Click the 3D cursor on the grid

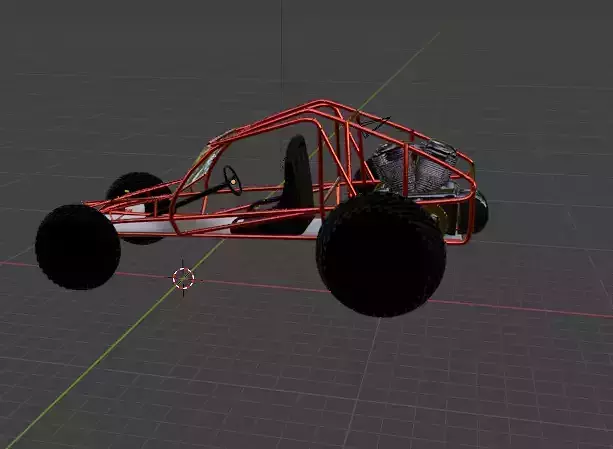point(183,278)
